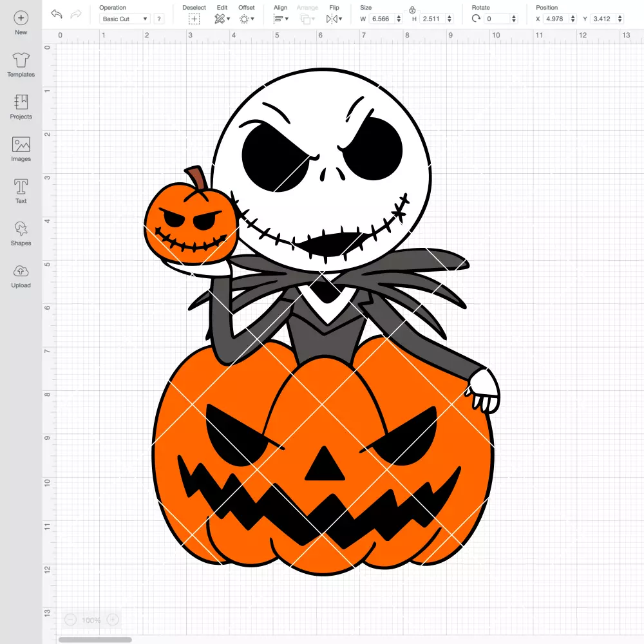
Task: Select the Text tool
Action: click(21, 191)
